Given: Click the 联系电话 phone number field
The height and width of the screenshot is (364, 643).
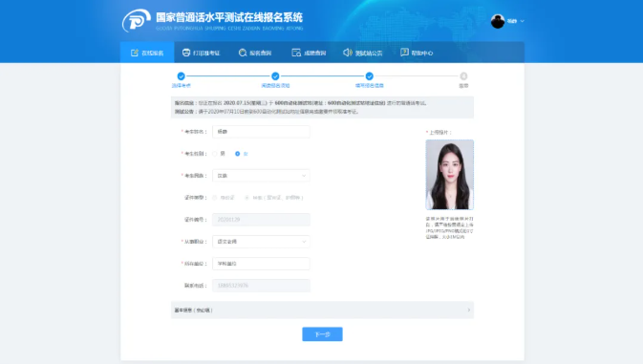Looking at the screenshot, I should [261, 286].
